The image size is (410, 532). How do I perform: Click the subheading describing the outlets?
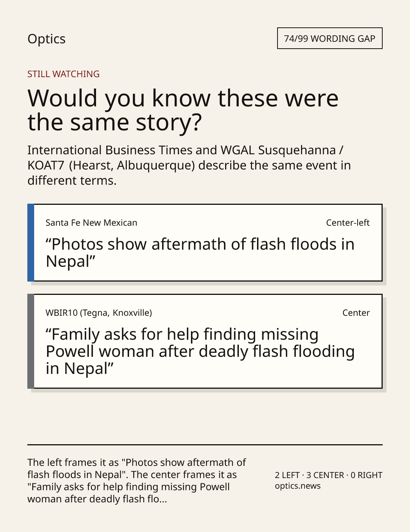coord(189,165)
